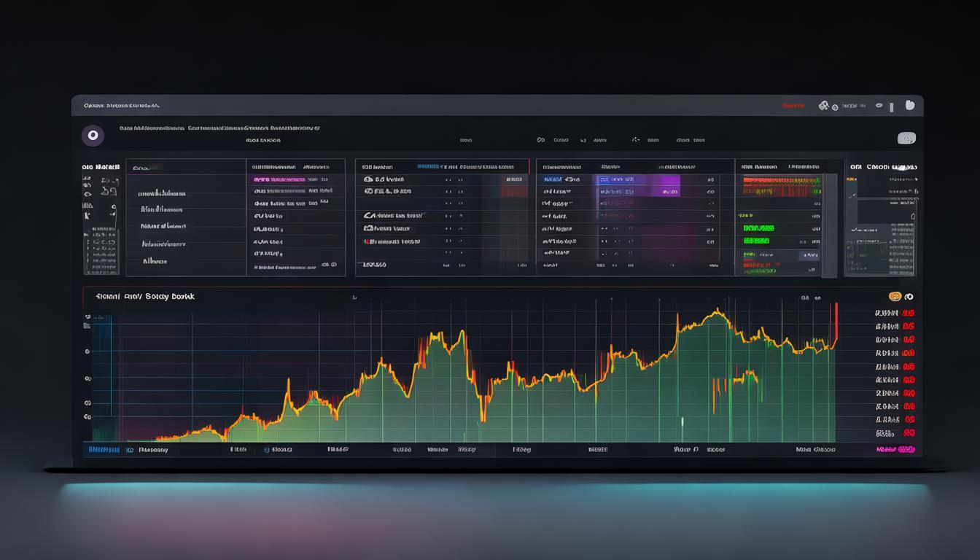Click the orange circular icon above price axis

point(895,297)
